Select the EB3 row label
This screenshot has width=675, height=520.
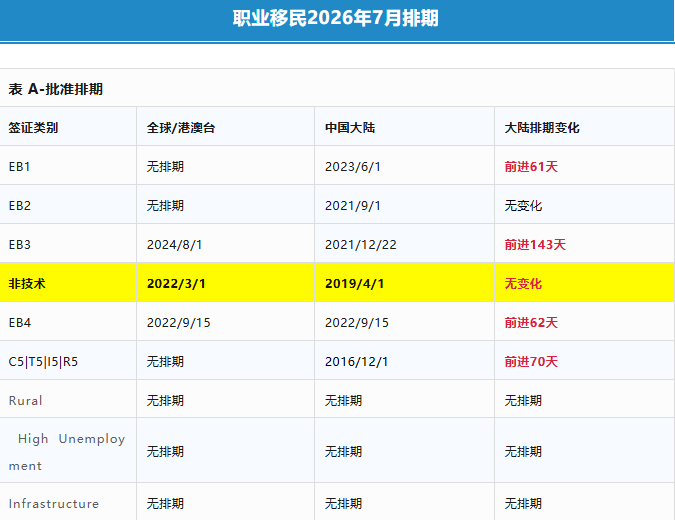20,245
